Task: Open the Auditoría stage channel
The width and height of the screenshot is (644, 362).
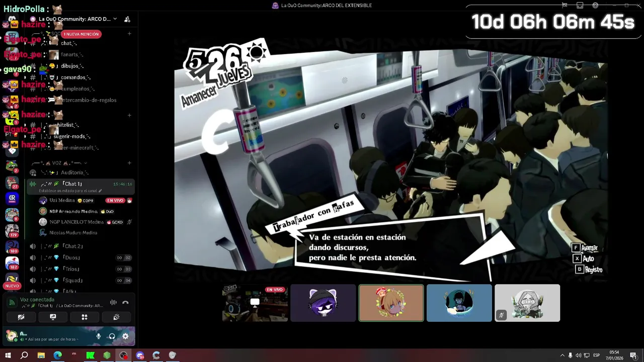Action: (x=80, y=172)
